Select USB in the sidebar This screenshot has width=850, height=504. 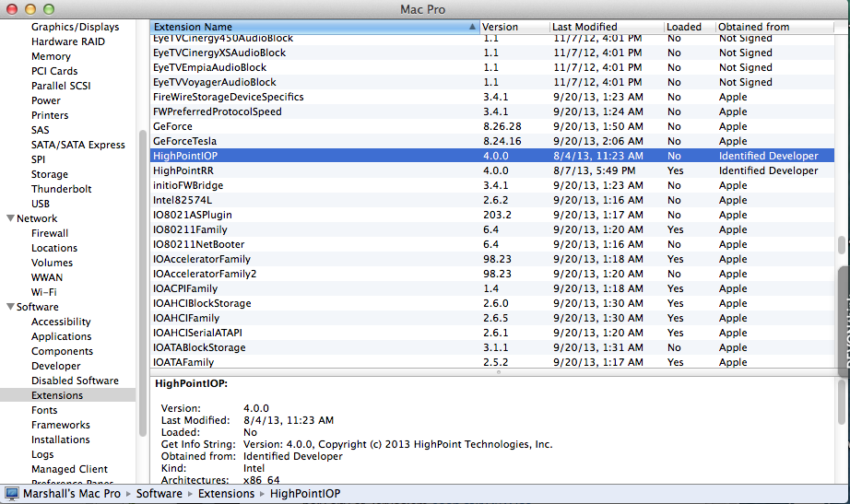41,204
